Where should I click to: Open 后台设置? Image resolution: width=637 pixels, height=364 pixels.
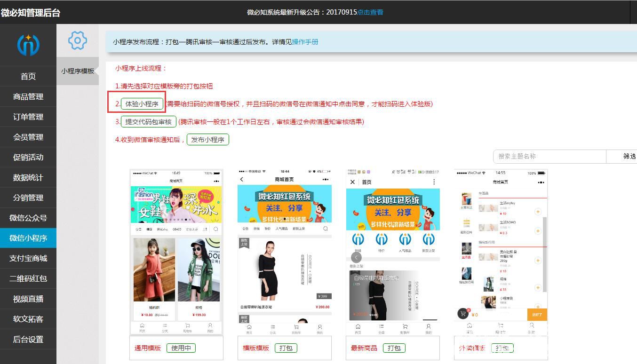click(28, 339)
